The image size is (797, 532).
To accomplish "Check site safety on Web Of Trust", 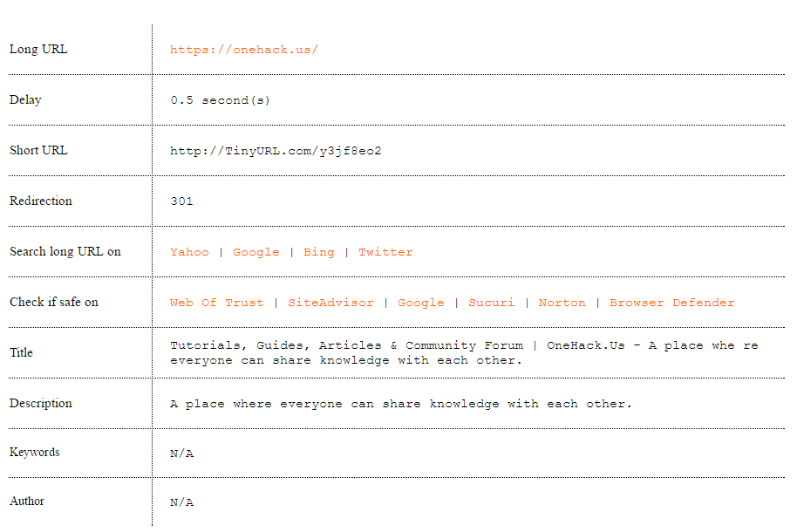I will (216, 303).
